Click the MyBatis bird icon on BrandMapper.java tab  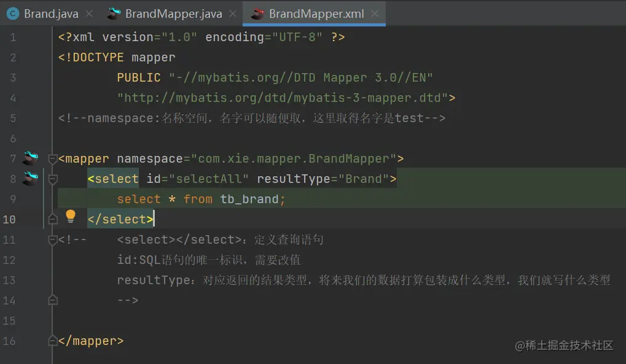[x=112, y=13]
